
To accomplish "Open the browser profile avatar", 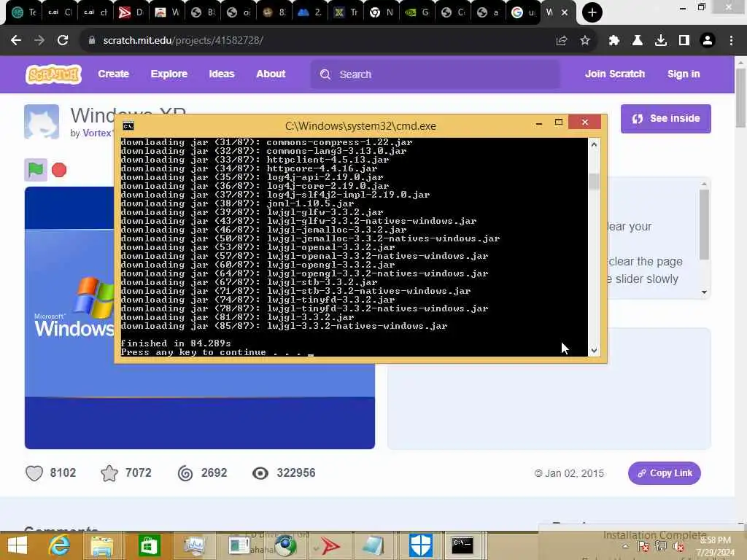I will (x=708, y=41).
